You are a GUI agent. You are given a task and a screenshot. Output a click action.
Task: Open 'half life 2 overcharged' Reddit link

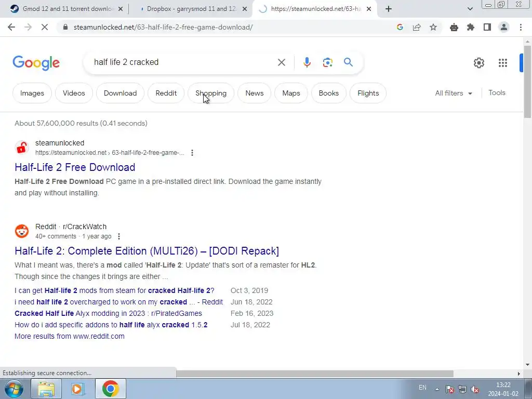119,302
